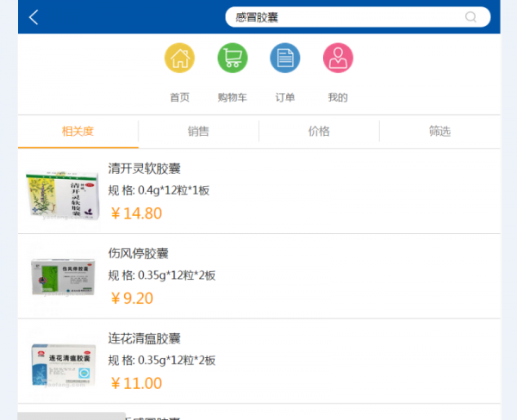Viewport: 517px width, 420px height.
Task: Tap the 订单 label
Action: pos(285,97)
